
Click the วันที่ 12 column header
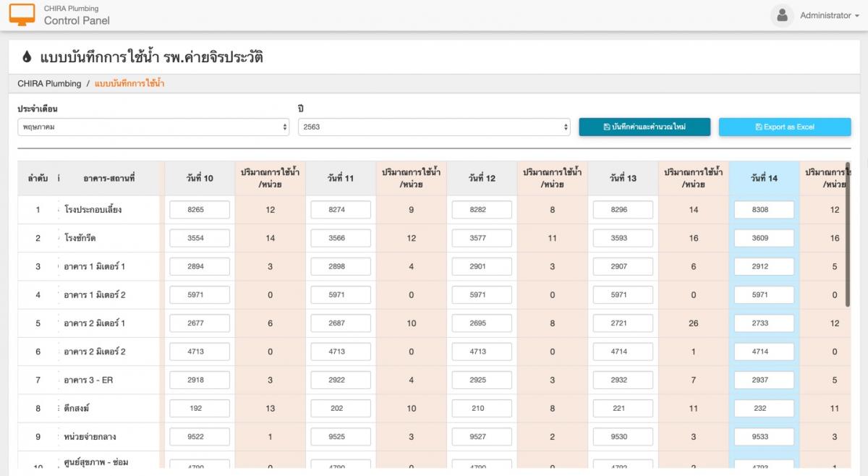pos(482,178)
